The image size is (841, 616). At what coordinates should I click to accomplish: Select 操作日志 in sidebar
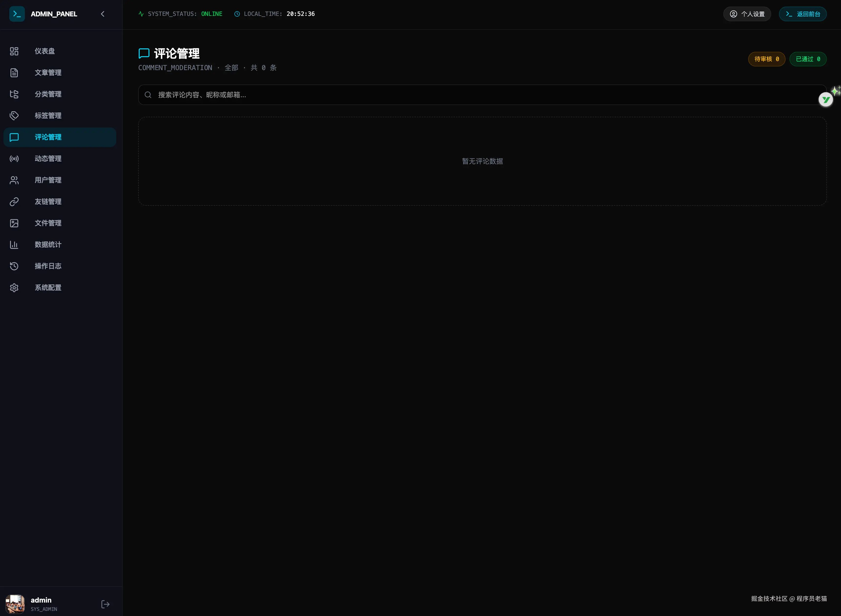point(60,266)
